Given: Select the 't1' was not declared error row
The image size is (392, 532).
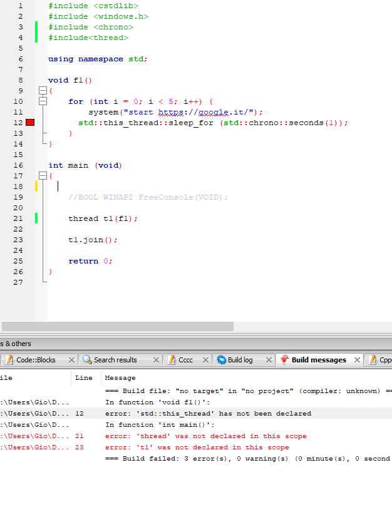Looking at the screenshot, I should 196,447.
